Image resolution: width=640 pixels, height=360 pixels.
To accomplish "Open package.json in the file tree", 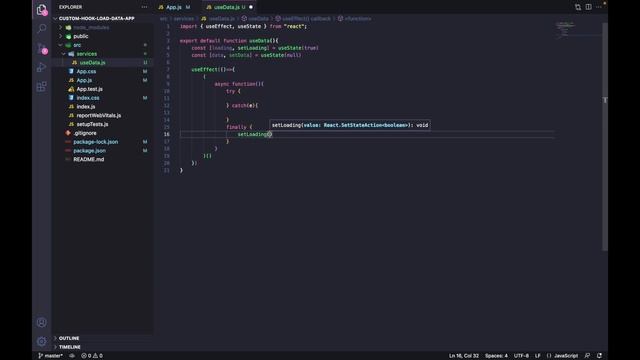I will (89, 151).
